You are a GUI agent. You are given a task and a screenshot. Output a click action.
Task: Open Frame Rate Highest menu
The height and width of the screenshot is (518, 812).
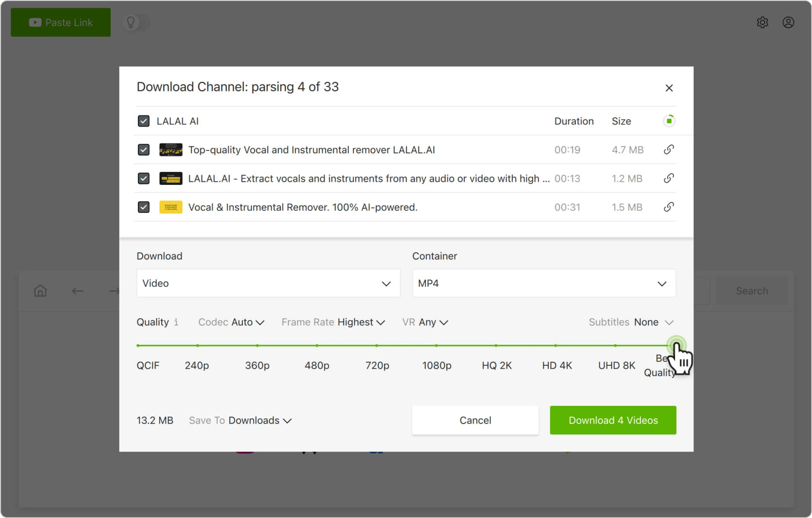pyautogui.click(x=333, y=322)
